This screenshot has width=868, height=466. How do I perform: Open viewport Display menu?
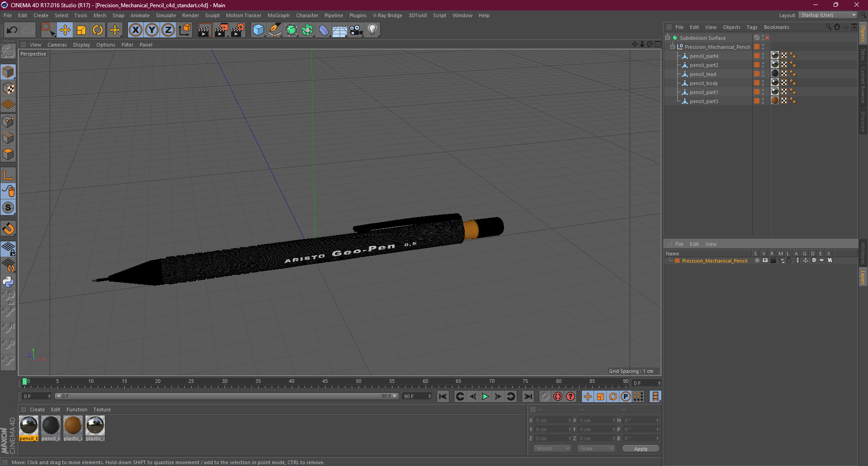pos(82,45)
